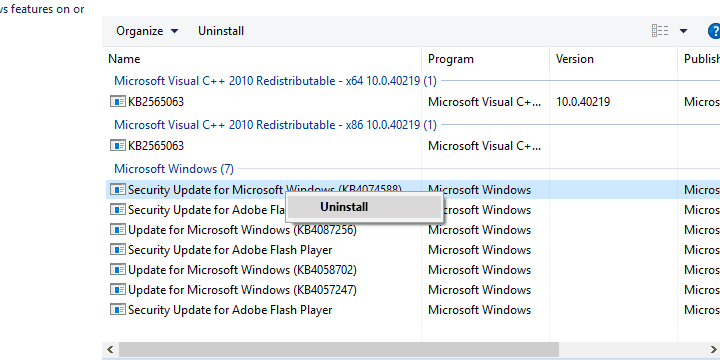
Task: Click icon of Update KB4058702
Action: pyautogui.click(x=118, y=270)
